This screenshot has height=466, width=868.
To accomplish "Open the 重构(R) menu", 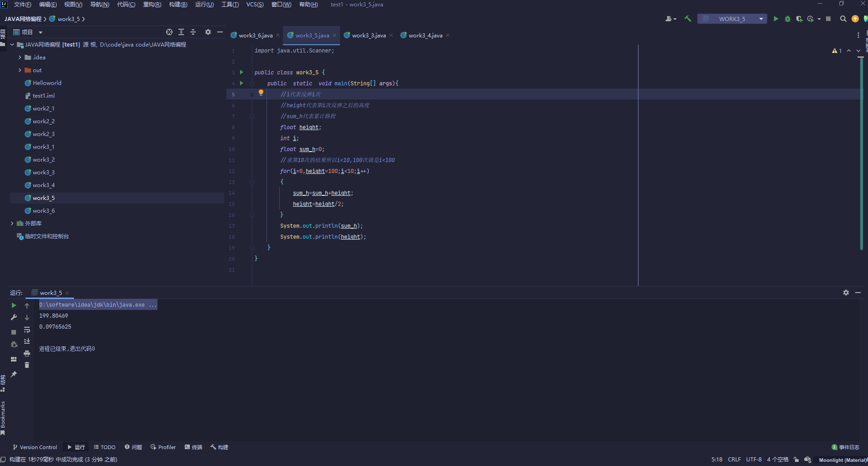I will tap(152, 5).
